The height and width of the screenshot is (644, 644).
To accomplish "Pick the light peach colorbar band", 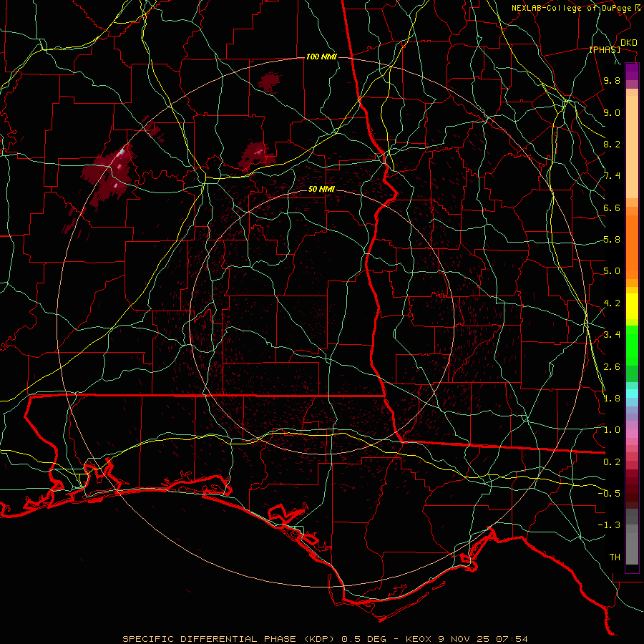I will pyautogui.click(x=632, y=148).
